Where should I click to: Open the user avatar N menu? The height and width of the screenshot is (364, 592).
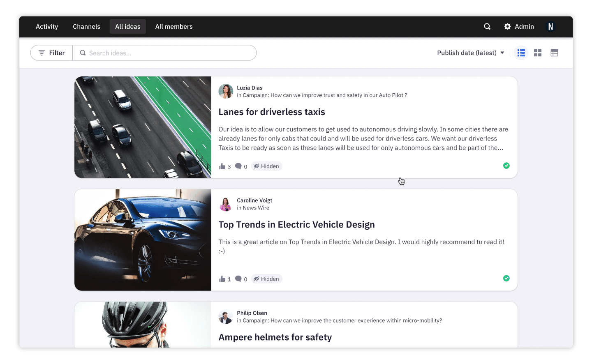pyautogui.click(x=550, y=26)
